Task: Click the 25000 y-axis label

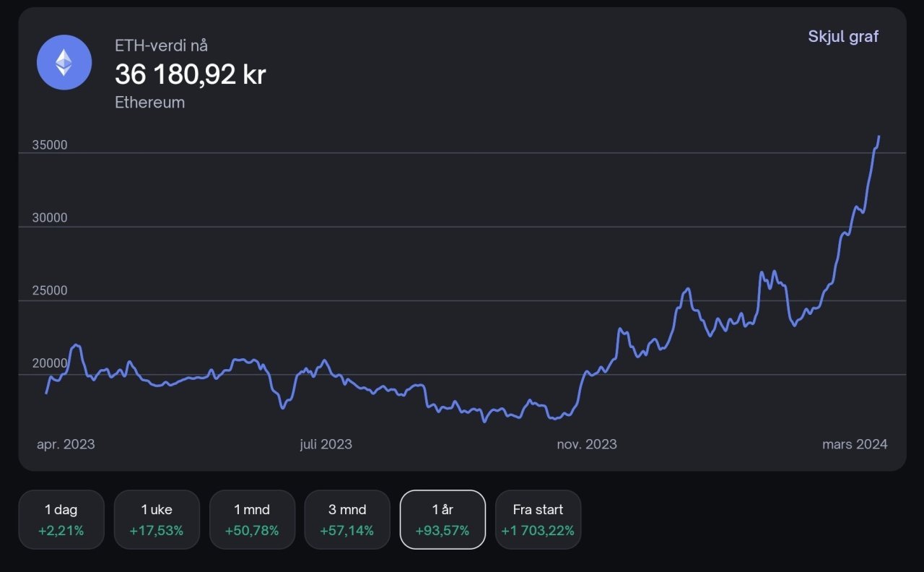Action: pyautogui.click(x=50, y=291)
